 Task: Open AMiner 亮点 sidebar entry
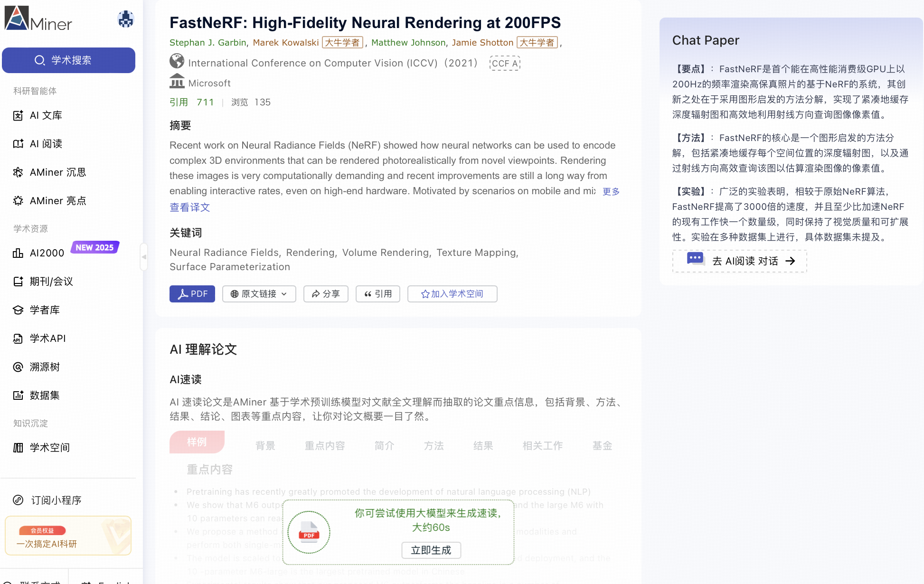pyautogui.click(x=57, y=201)
